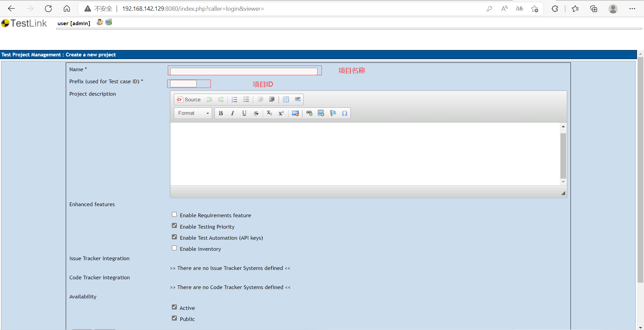
Task: Open browser settings and more menu
Action: pyautogui.click(x=632, y=9)
